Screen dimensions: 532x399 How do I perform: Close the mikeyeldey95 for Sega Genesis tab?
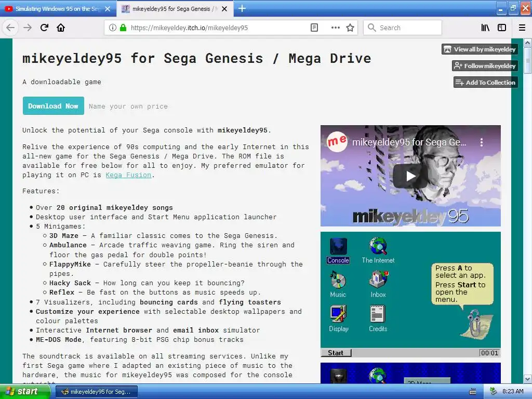point(224,9)
